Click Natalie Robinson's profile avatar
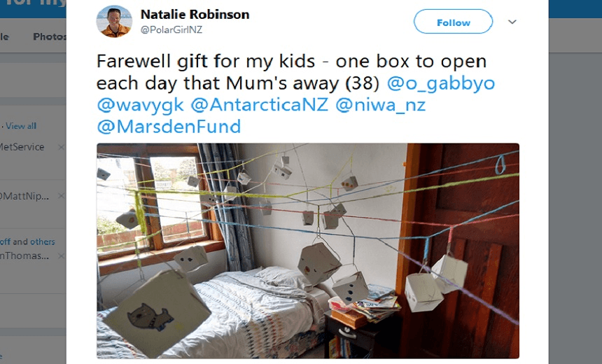 (x=114, y=22)
